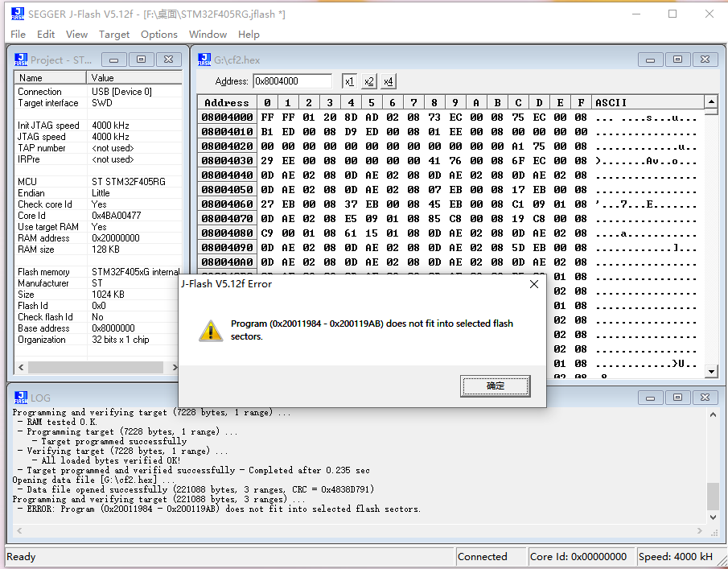
Task: Switch hex view to x2 width
Action: (368, 81)
